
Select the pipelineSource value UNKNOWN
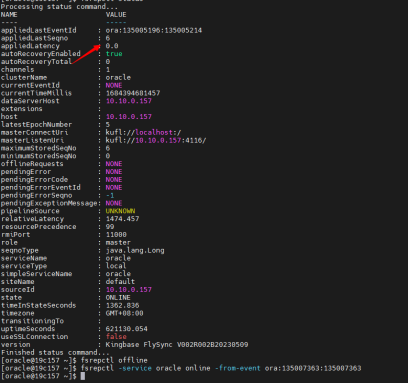point(120,211)
